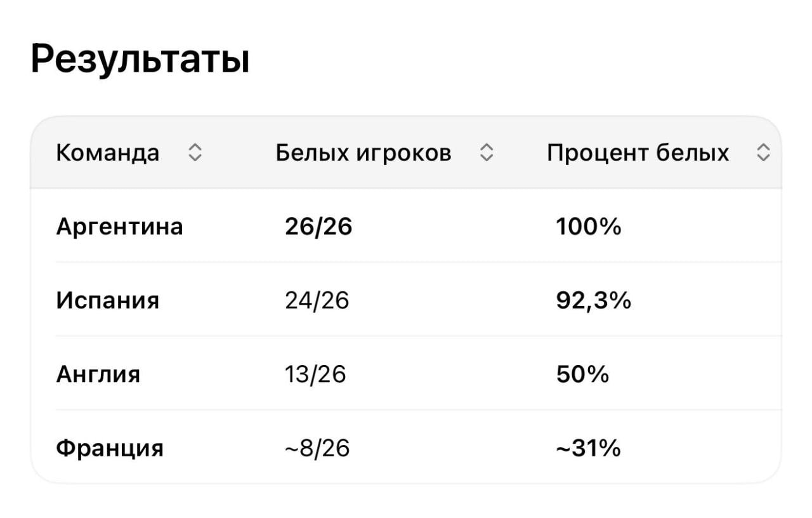The width and height of the screenshot is (812, 518).
Task: Sort table by Команда column arrows
Action: (x=195, y=152)
